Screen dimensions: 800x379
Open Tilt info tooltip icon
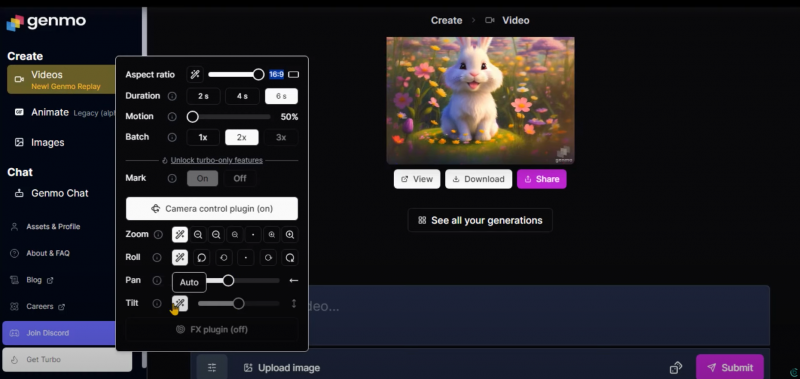coord(157,304)
